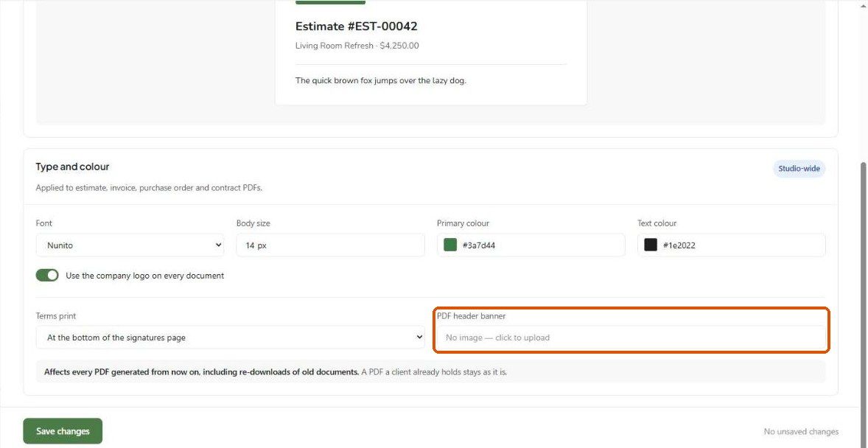
Task: Click the 'Use the company logo on every document' label
Action: [x=145, y=276]
